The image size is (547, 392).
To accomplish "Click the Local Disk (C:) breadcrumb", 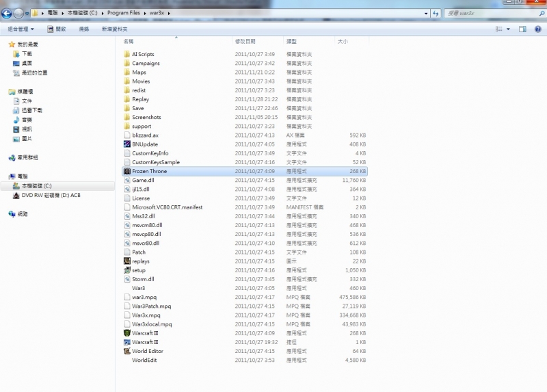I will coord(82,13).
